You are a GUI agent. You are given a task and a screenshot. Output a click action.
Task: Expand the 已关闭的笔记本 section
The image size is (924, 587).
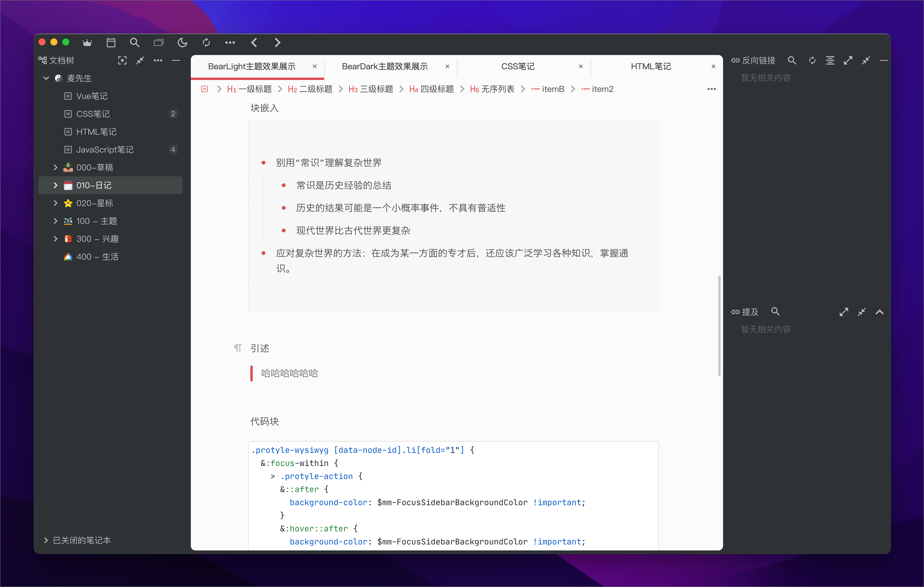point(46,540)
